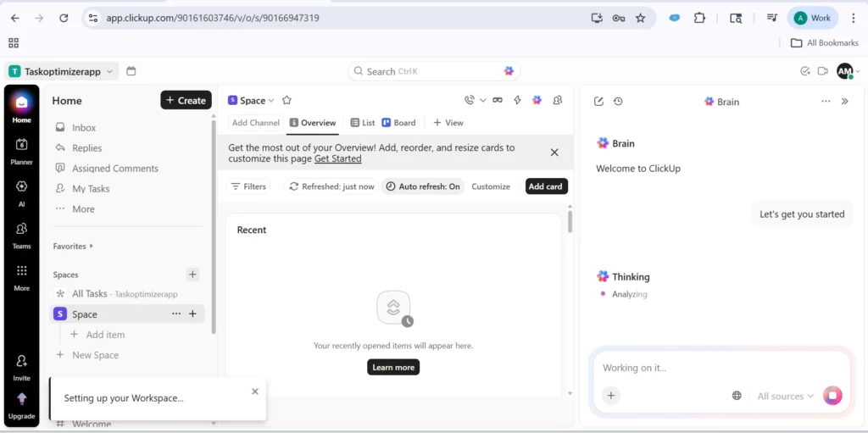Image resolution: width=868 pixels, height=433 pixels.
Task: Open user avatar AM dropdown
Action: (848, 71)
